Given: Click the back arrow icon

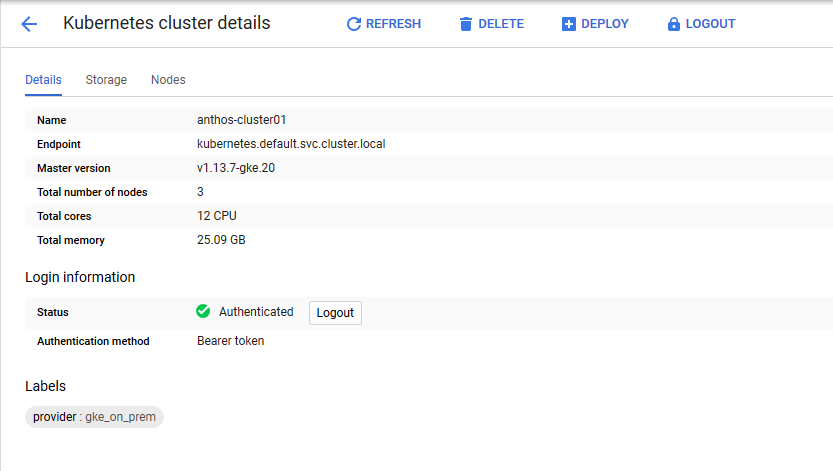Looking at the screenshot, I should tap(29, 24).
